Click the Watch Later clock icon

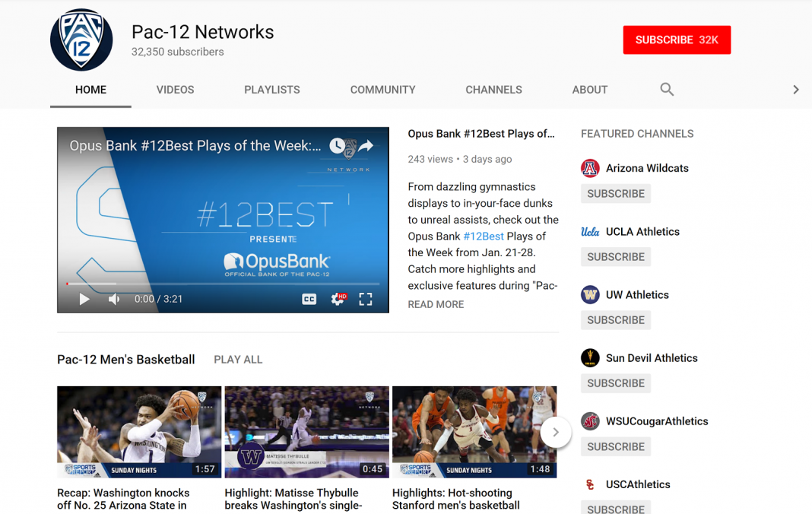[x=337, y=145]
